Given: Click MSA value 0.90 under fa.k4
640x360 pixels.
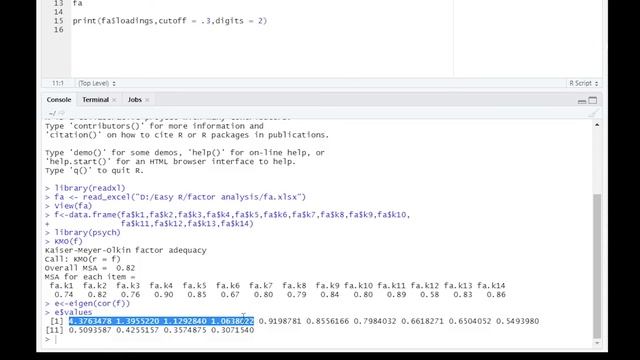Looking at the screenshot, I should 164,295.
